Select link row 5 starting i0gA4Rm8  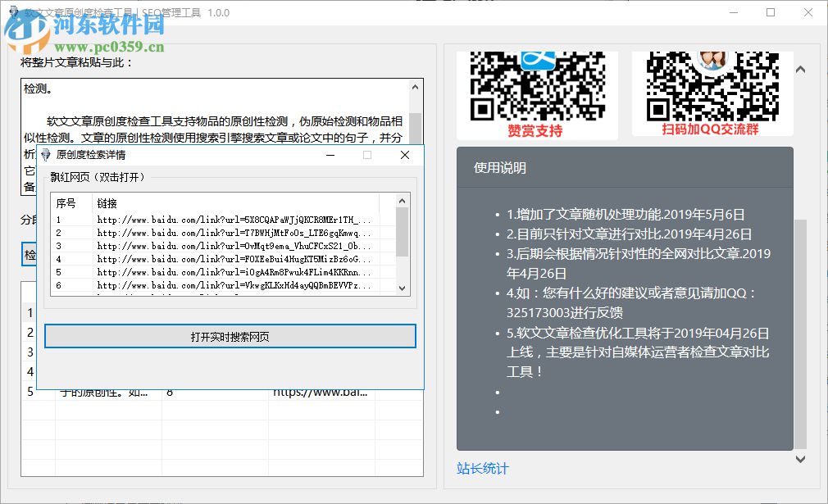(x=223, y=272)
